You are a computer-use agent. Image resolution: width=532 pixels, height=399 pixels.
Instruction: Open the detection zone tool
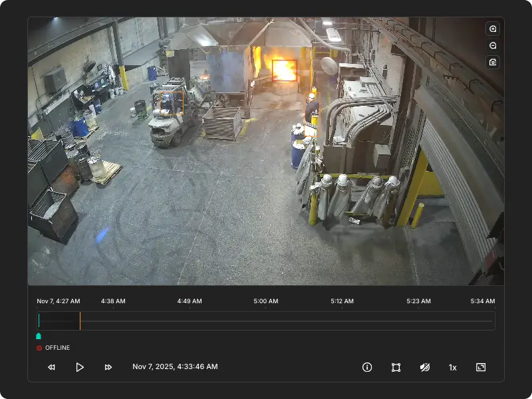point(395,367)
